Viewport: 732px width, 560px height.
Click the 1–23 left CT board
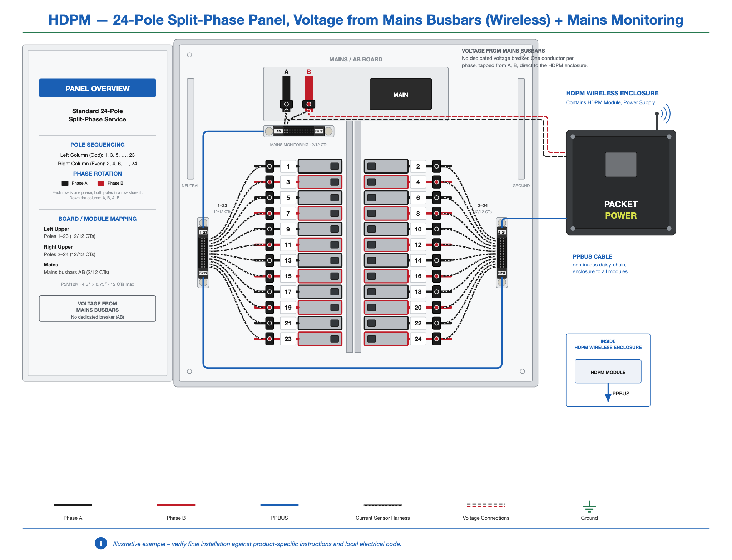point(203,252)
